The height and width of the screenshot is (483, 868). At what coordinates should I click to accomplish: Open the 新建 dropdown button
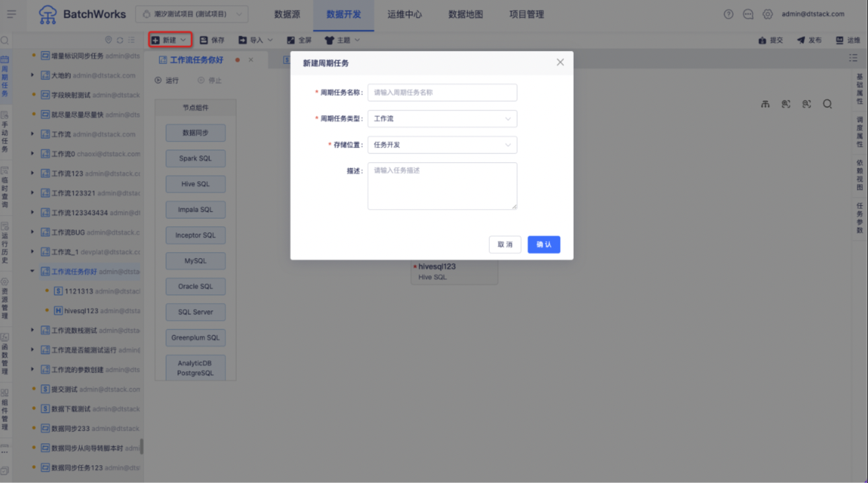170,40
